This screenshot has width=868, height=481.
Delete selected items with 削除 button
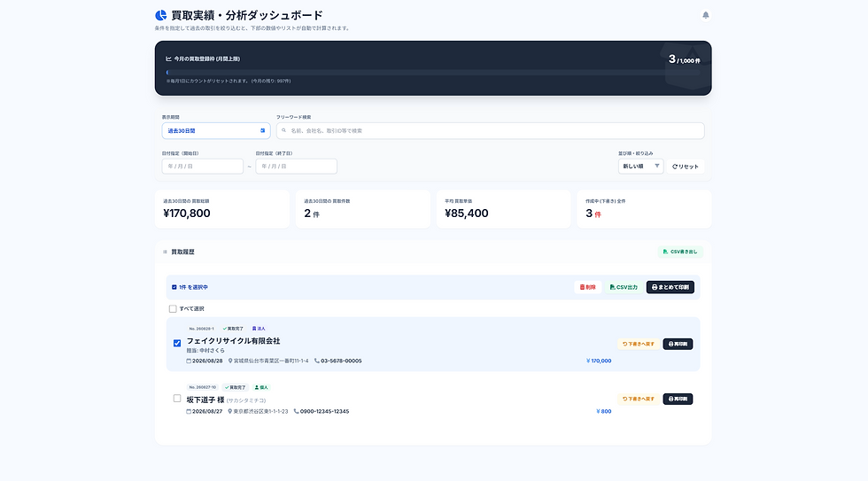point(587,287)
